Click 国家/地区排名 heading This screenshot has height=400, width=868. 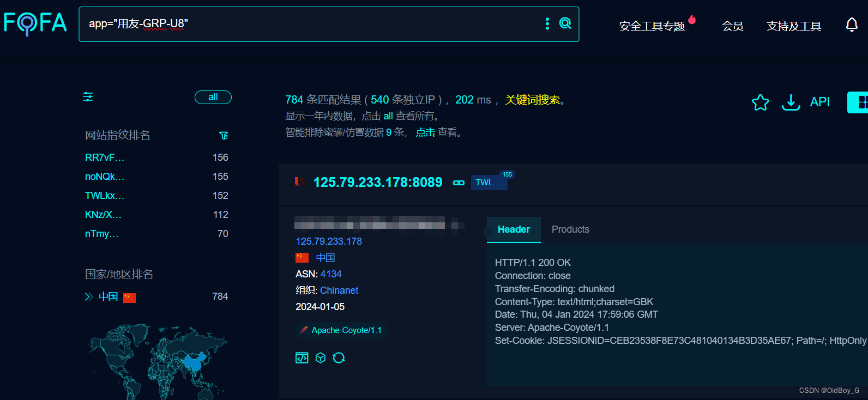pos(119,274)
